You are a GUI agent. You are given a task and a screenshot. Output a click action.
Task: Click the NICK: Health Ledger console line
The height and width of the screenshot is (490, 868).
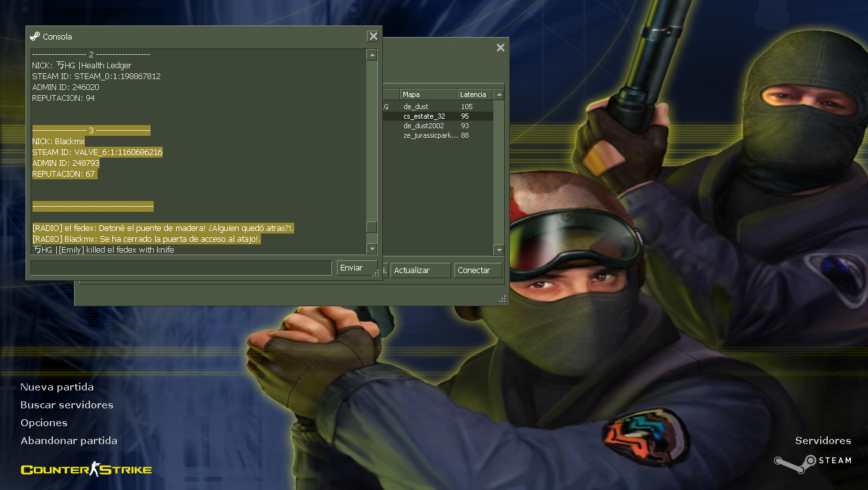pos(82,65)
